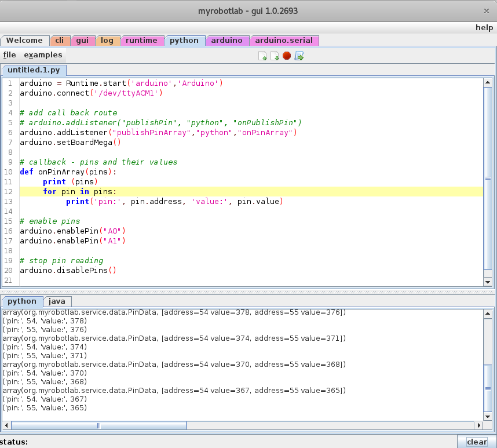497x448 pixels.
Task: Click the 'status:' label in the bottom bar
Action: tap(14, 442)
